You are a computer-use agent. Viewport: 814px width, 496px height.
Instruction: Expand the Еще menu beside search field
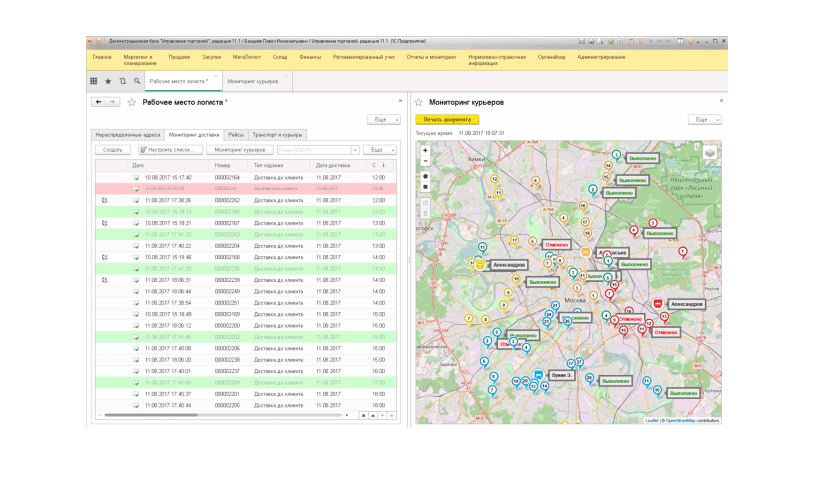tap(380, 150)
